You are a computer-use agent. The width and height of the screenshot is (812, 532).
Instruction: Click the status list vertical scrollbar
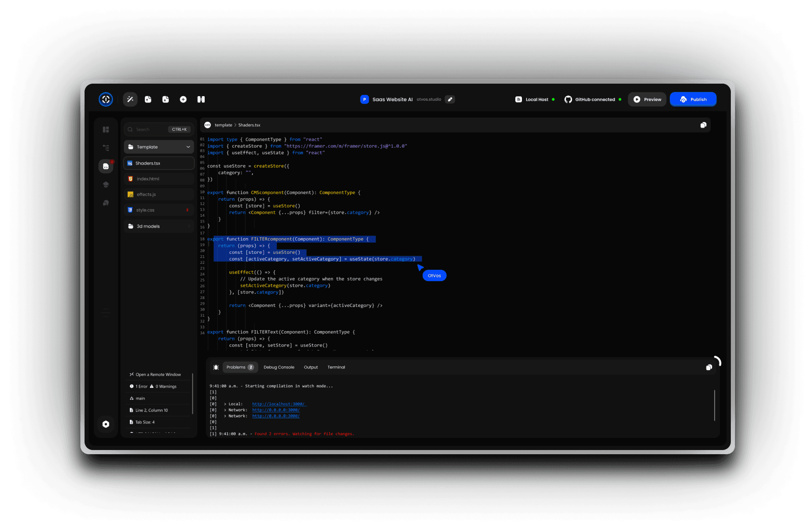(x=193, y=394)
